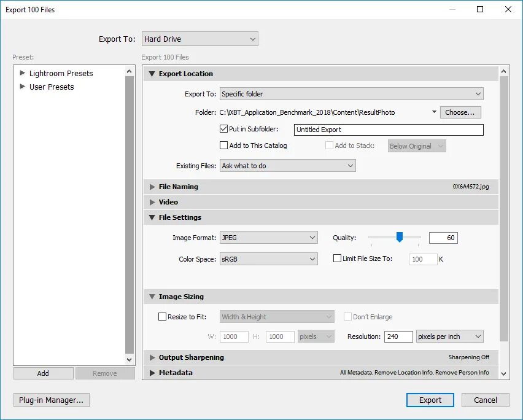The height and width of the screenshot is (420, 523).
Task: Click the Choose... folder button
Action: click(460, 112)
